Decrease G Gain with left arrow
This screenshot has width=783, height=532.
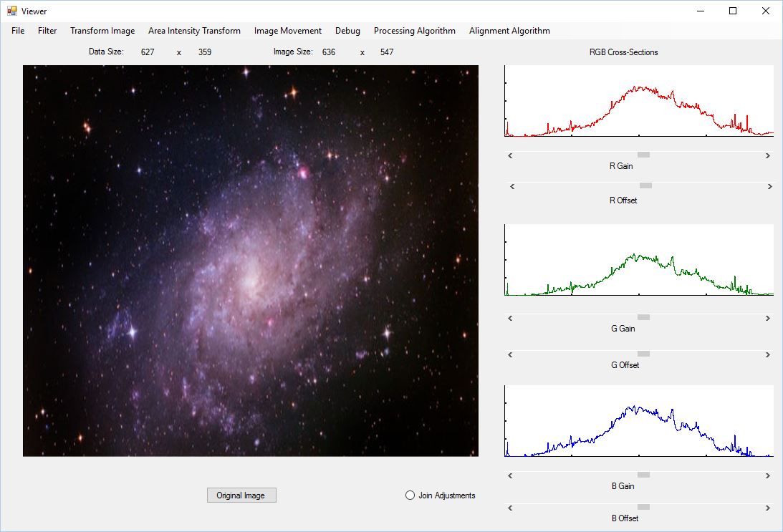[x=510, y=319]
